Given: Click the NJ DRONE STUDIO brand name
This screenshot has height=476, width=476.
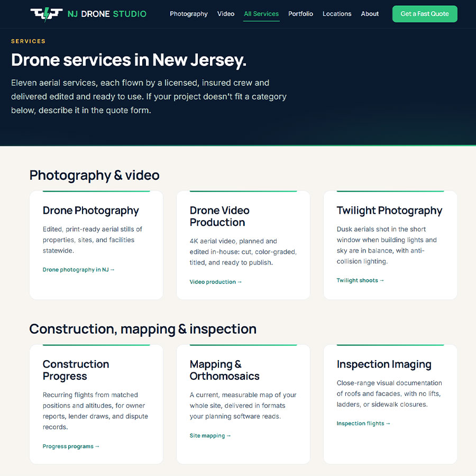Looking at the screenshot, I should [107, 14].
